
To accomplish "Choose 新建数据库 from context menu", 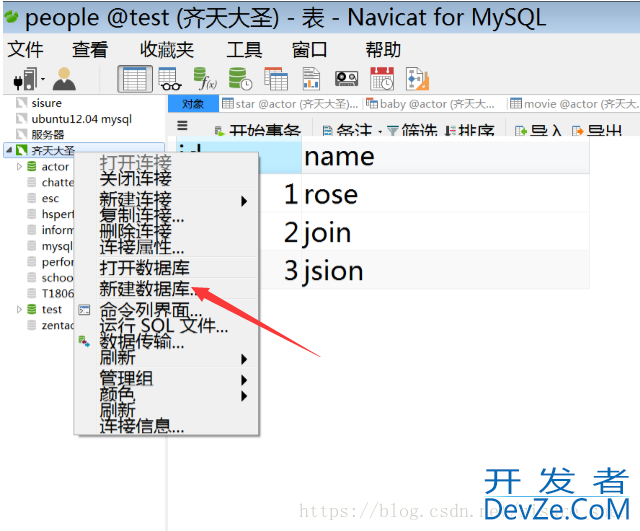I will click(x=166, y=289).
